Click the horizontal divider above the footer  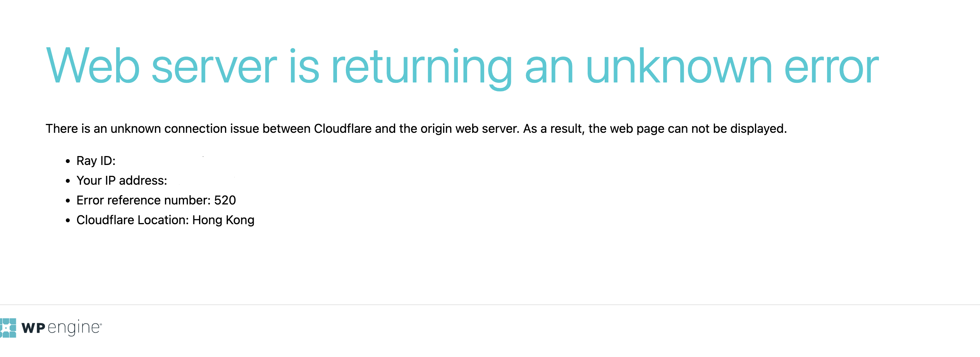pyautogui.click(x=490, y=305)
